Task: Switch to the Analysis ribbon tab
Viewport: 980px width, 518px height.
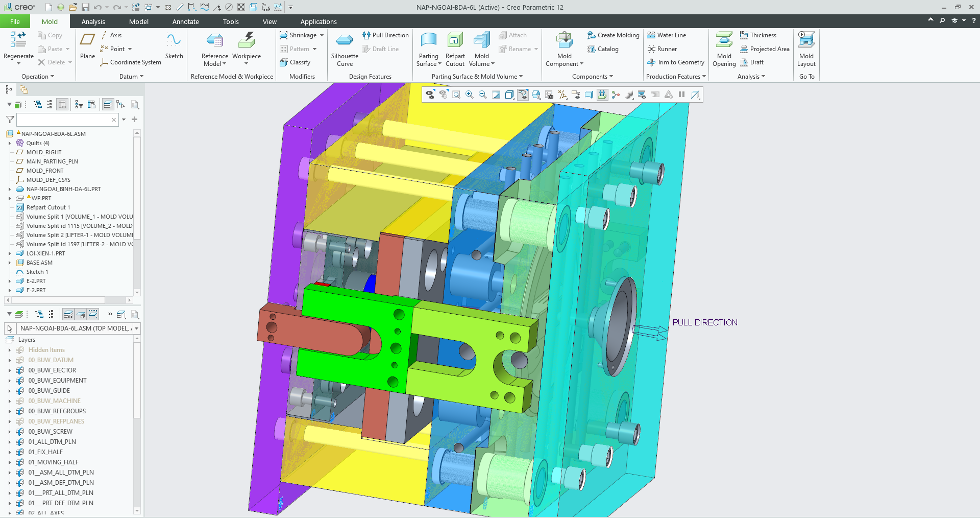Action: [x=93, y=21]
